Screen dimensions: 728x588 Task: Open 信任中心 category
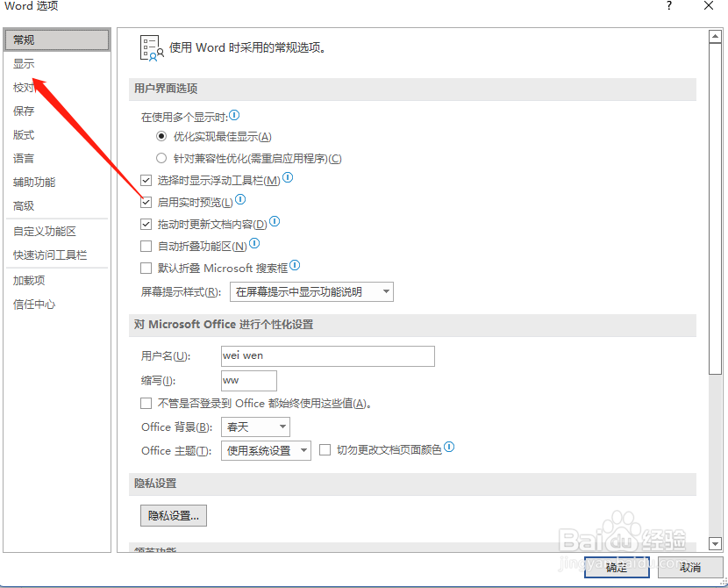(x=57, y=305)
